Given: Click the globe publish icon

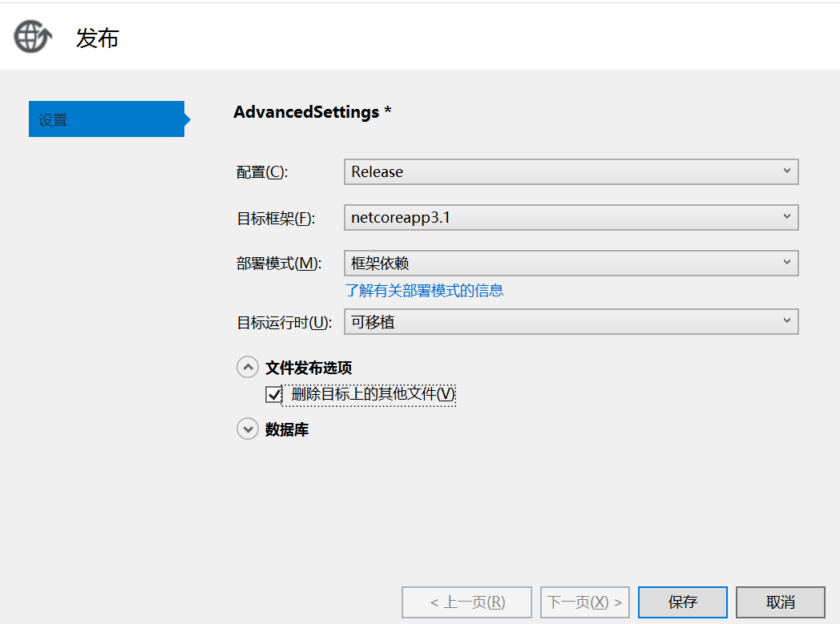Looking at the screenshot, I should coord(33,36).
